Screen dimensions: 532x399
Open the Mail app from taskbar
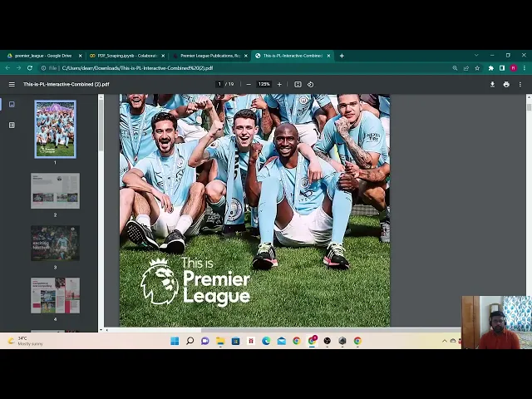(x=282, y=341)
